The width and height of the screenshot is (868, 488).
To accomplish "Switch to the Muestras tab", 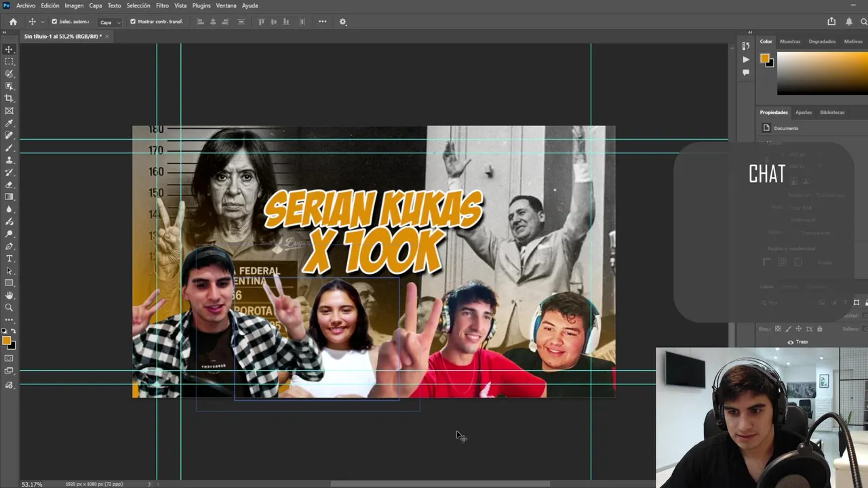I will [x=789, y=41].
